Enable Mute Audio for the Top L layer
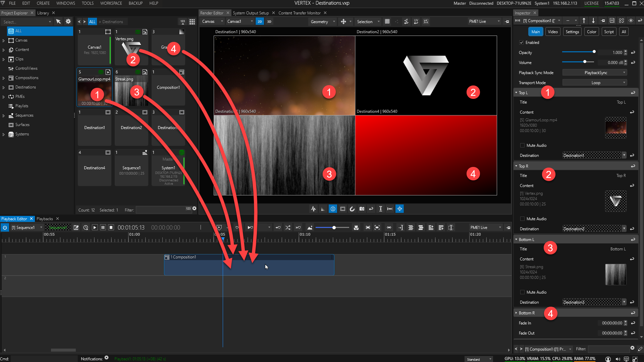This screenshot has width=644, height=362. point(522,145)
